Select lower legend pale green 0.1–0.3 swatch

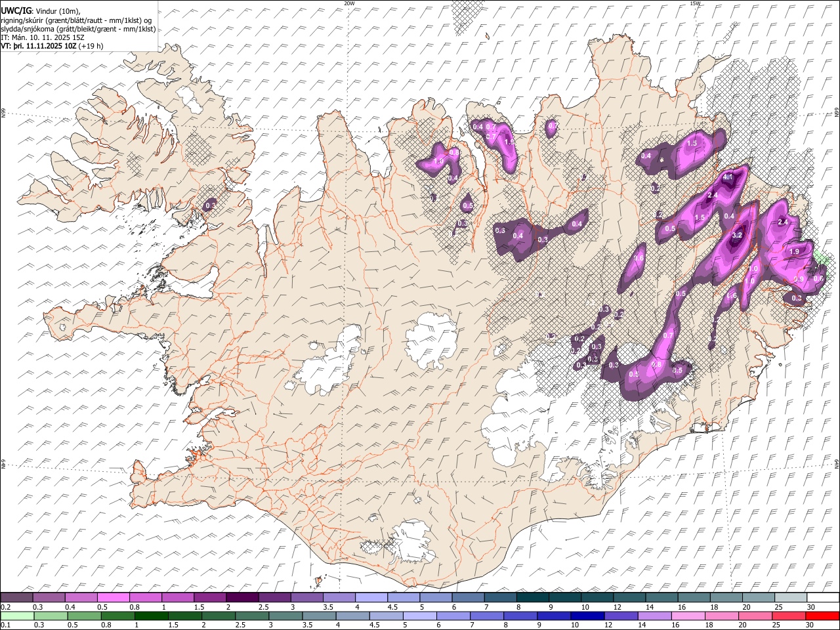(x=16, y=616)
